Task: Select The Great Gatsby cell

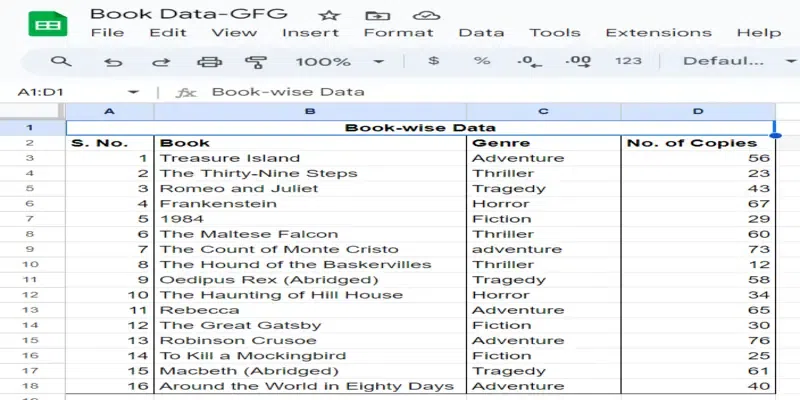Action: point(310,326)
